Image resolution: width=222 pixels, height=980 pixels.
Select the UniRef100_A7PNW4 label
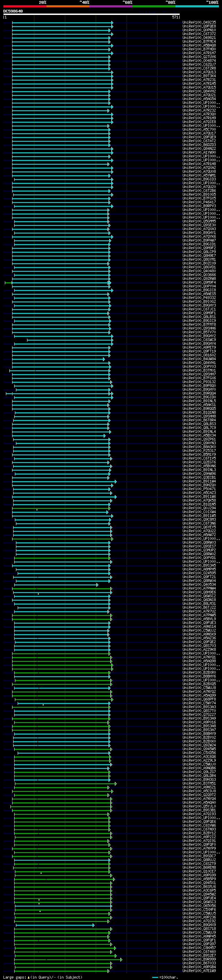199,588
